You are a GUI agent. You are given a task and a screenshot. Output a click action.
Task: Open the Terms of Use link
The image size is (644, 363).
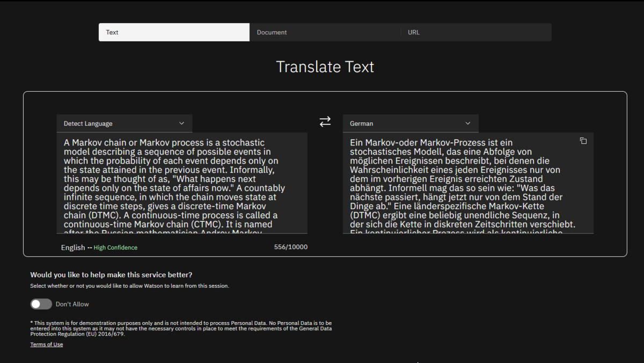coord(47,345)
